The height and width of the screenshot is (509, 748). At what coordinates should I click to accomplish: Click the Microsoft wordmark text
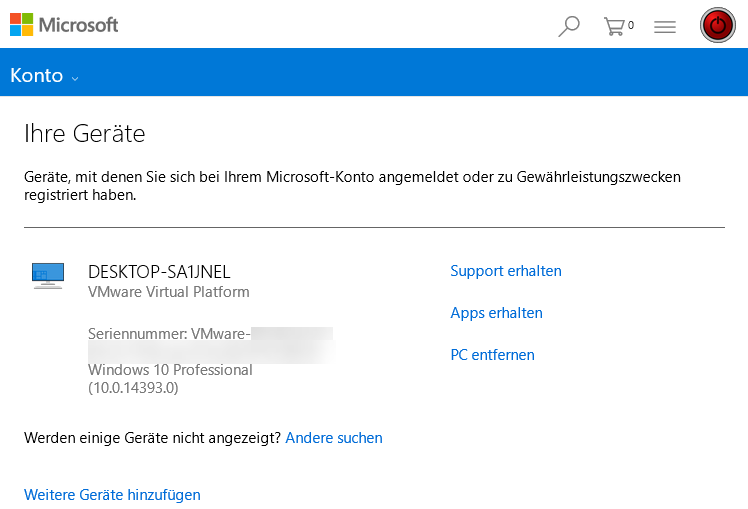pyautogui.click(x=78, y=24)
